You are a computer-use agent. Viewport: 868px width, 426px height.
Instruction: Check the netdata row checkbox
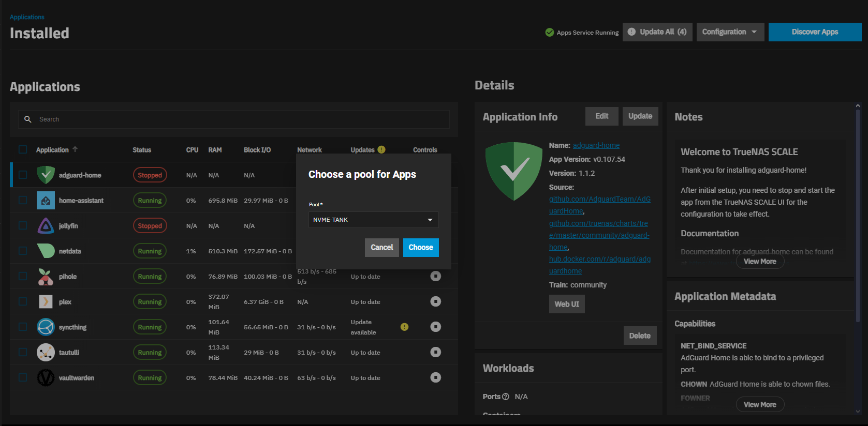(23, 251)
